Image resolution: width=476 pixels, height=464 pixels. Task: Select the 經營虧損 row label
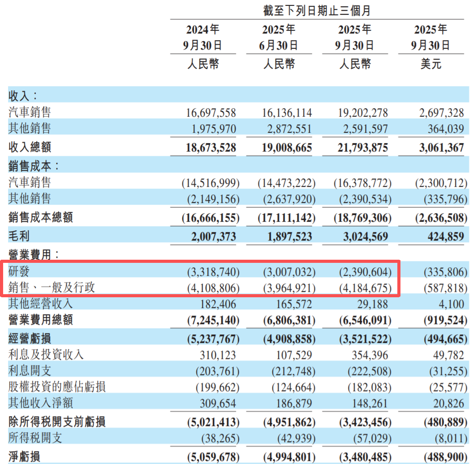[33, 337]
